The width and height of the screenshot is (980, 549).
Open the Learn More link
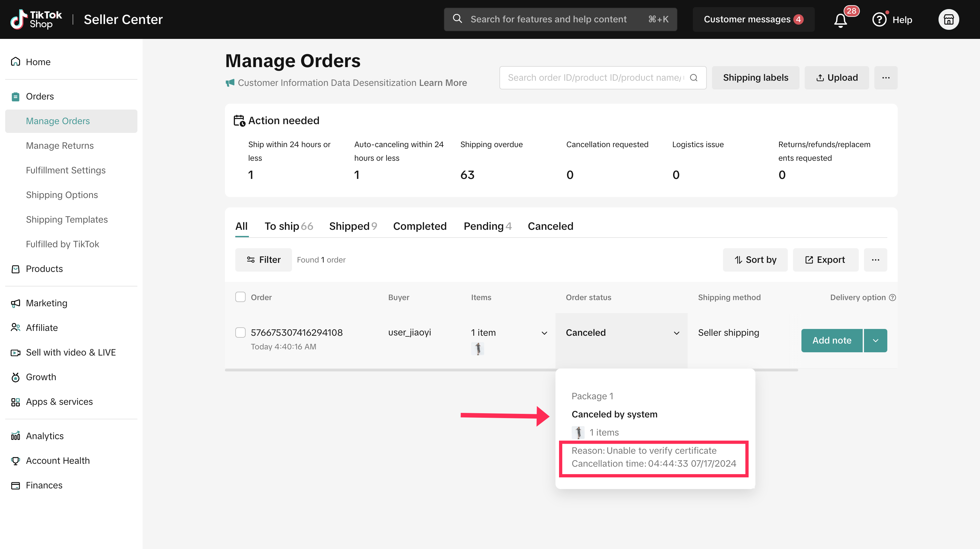click(443, 83)
